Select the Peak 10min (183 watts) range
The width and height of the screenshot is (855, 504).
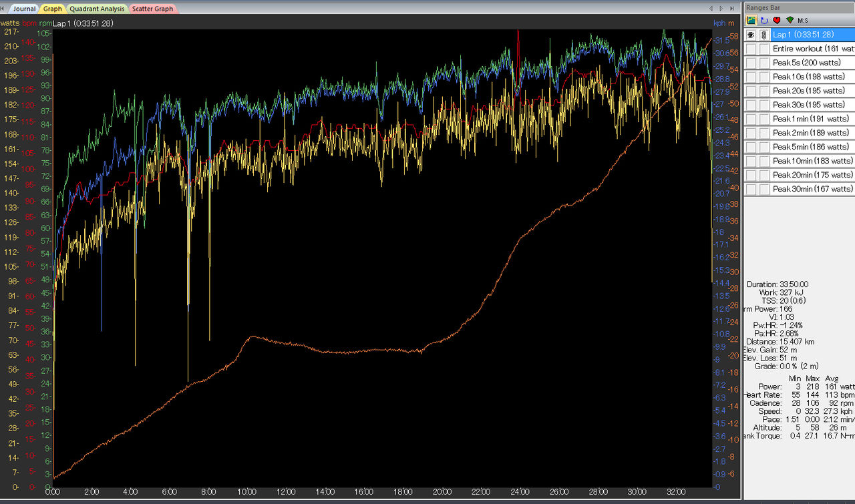click(x=813, y=161)
